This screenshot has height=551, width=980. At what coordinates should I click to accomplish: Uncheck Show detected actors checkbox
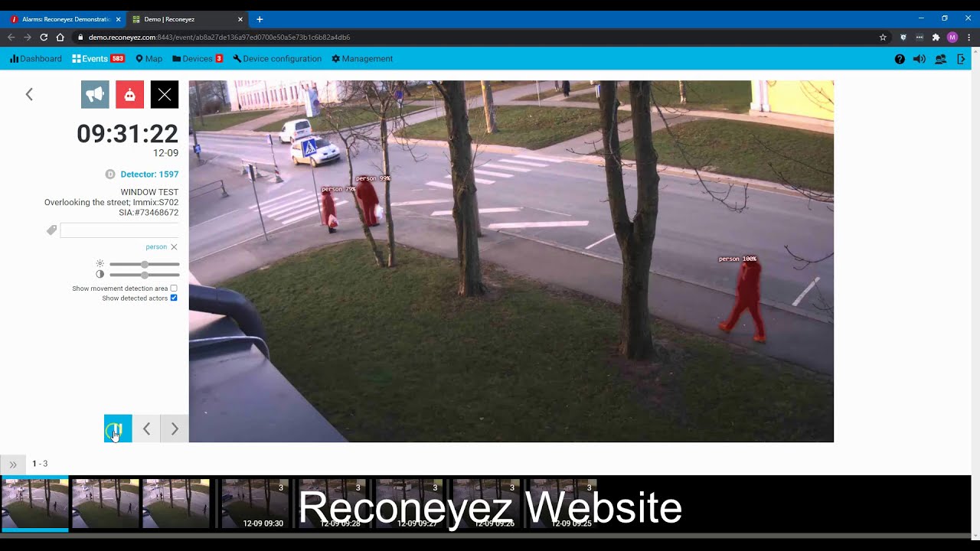(174, 298)
